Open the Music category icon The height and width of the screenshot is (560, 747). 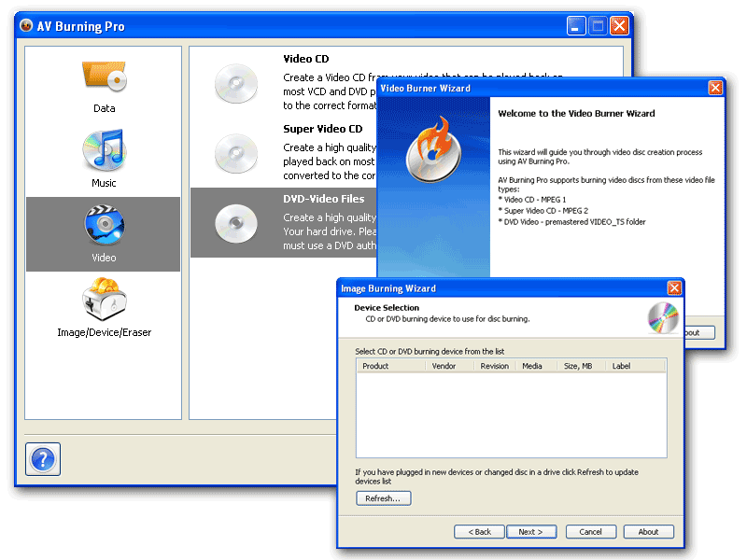pos(105,149)
